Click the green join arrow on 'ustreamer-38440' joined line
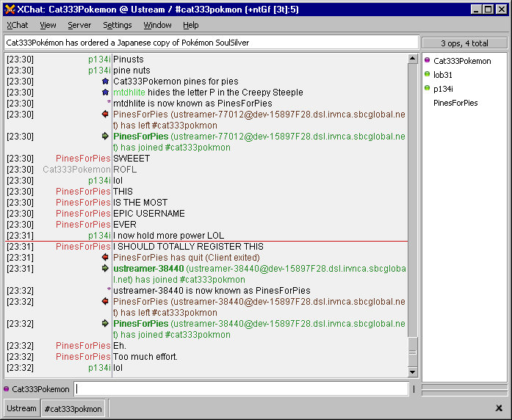512x420 pixels. pyautogui.click(x=105, y=268)
